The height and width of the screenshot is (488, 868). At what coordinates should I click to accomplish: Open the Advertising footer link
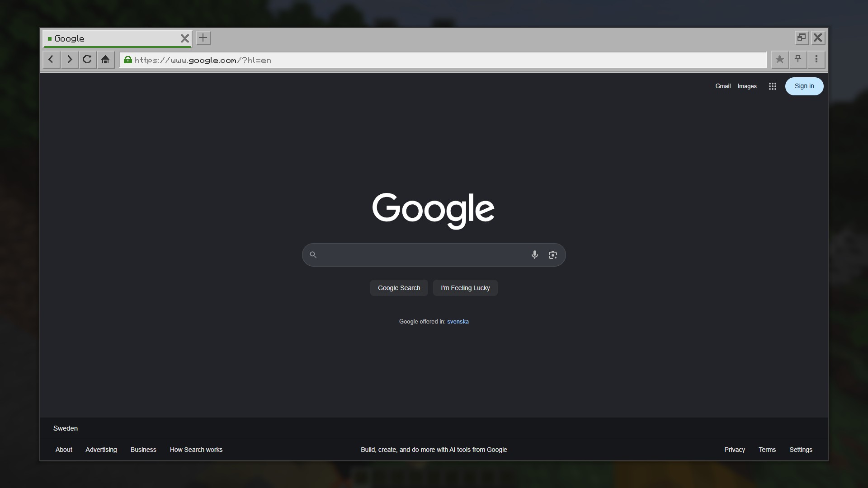pos(101,450)
